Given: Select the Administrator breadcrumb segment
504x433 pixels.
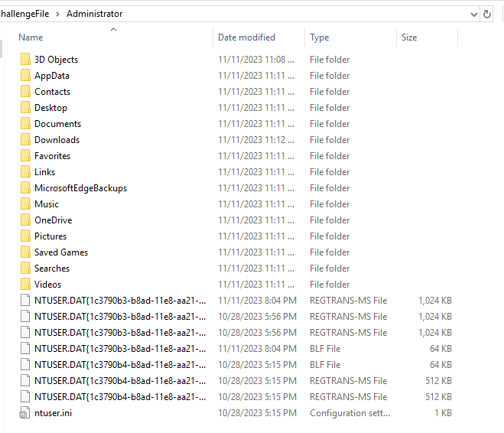Looking at the screenshot, I should point(95,14).
